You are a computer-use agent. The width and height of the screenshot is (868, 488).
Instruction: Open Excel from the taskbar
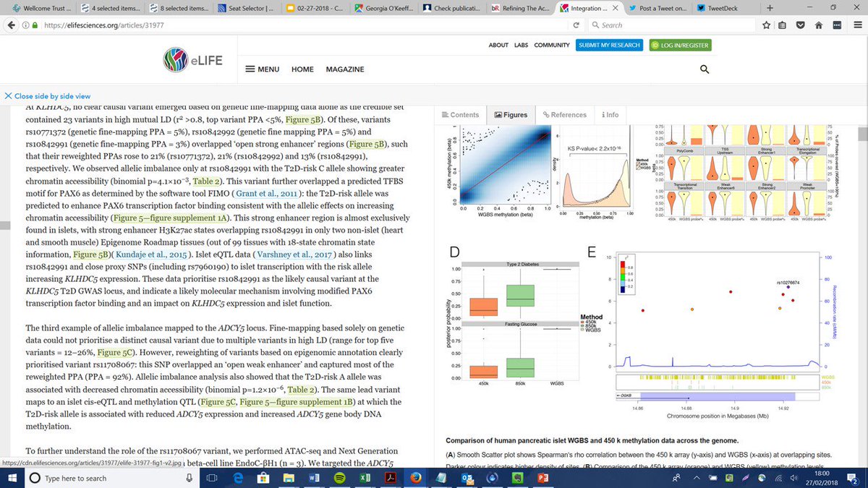(365, 478)
